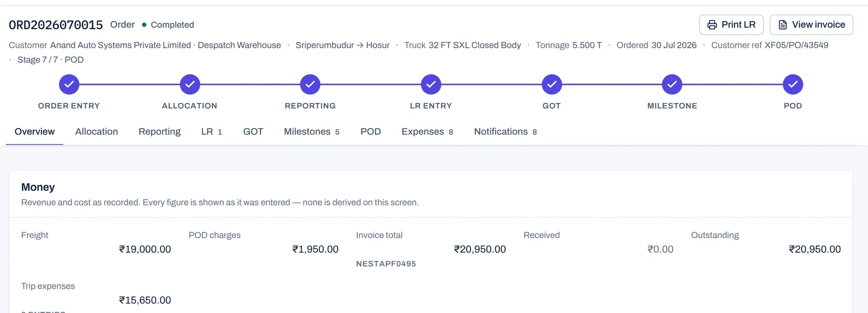The image size is (868, 313).
Task: Click the arrow between Sriperumbudur and Hosur
Action: tap(360, 45)
